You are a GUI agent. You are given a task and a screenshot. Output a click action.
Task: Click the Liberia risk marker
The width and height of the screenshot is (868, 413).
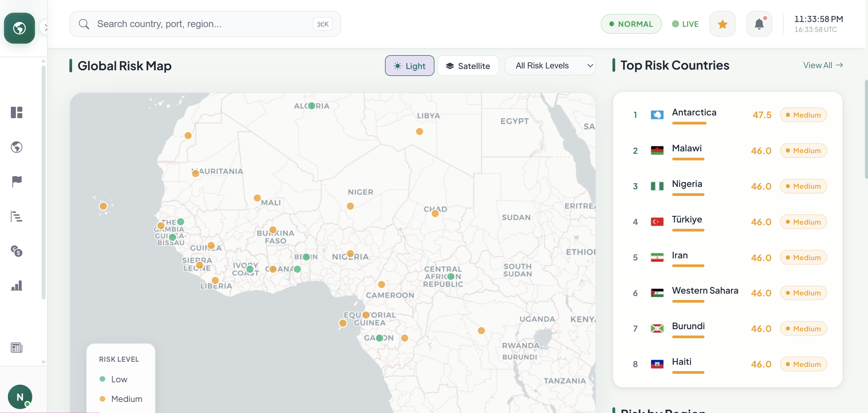(215, 280)
